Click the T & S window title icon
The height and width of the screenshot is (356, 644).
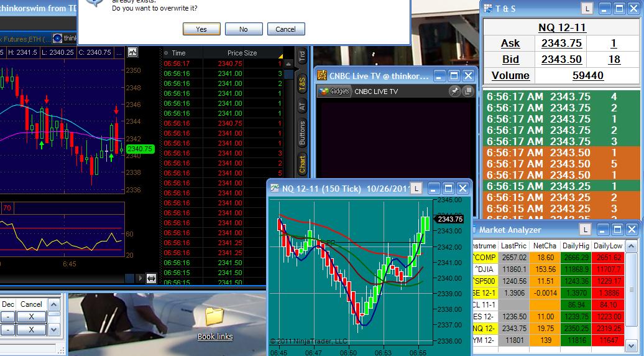point(488,8)
